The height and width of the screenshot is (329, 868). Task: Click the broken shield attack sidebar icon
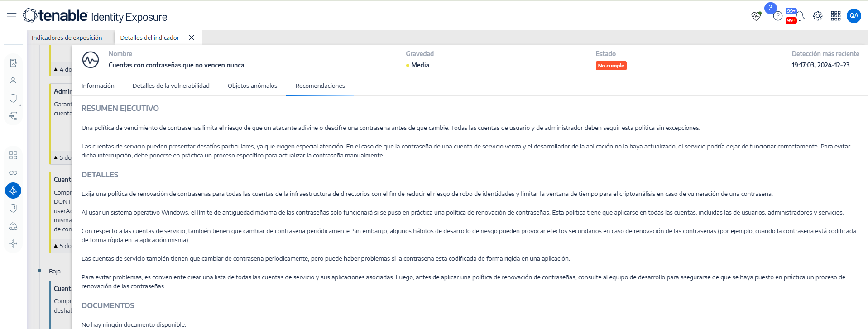click(x=13, y=208)
